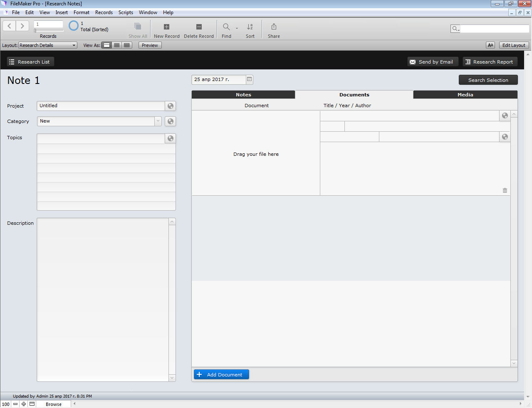Open the Browse mode popup
This screenshot has height=408, width=532.
point(54,404)
